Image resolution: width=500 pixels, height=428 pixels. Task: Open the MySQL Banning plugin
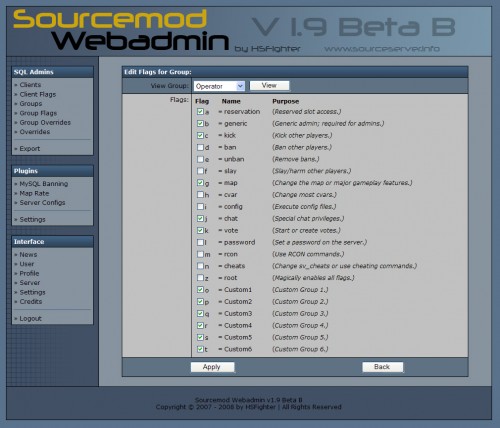click(x=44, y=184)
